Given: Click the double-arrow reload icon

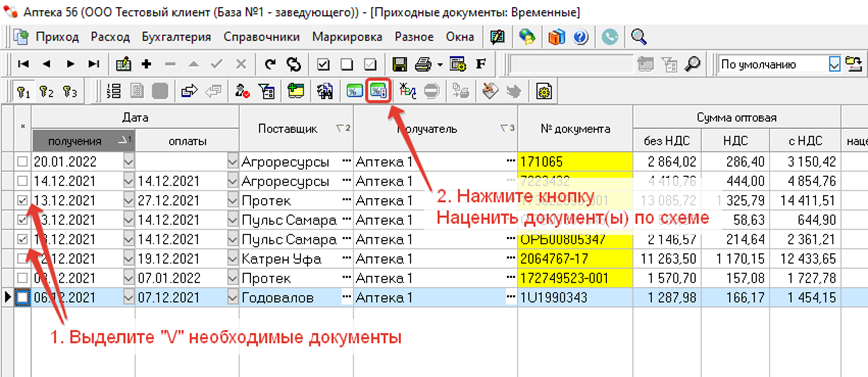Looking at the screenshot, I should pyautogui.click(x=293, y=64).
